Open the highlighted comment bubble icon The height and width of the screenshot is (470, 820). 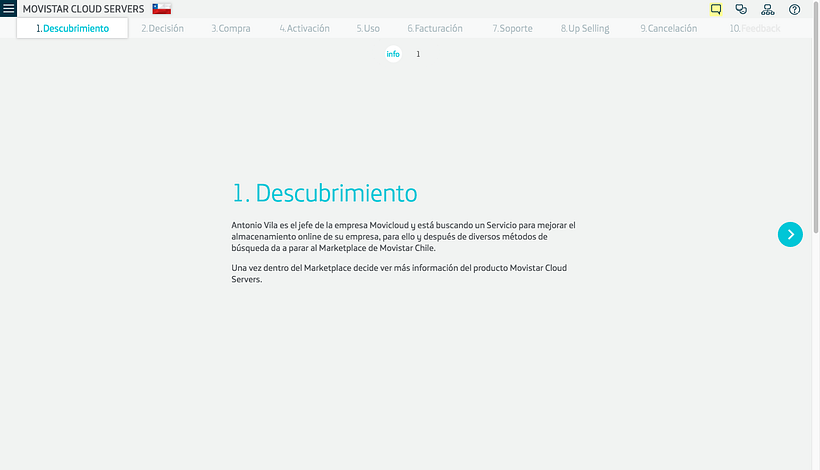[x=716, y=9]
